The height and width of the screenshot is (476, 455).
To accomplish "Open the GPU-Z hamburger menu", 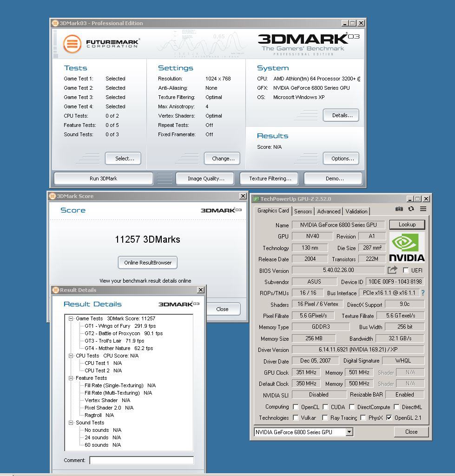I will 423,209.
